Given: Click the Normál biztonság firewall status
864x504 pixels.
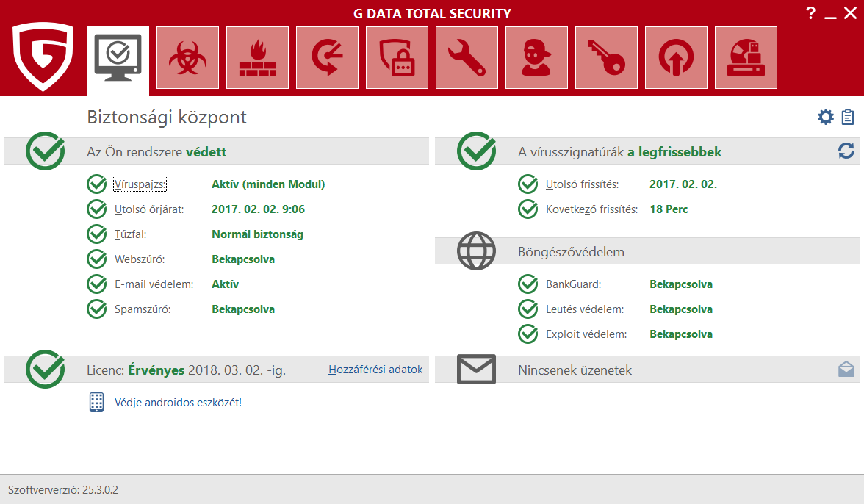Looking at the screenshot, I should [257, 234].
